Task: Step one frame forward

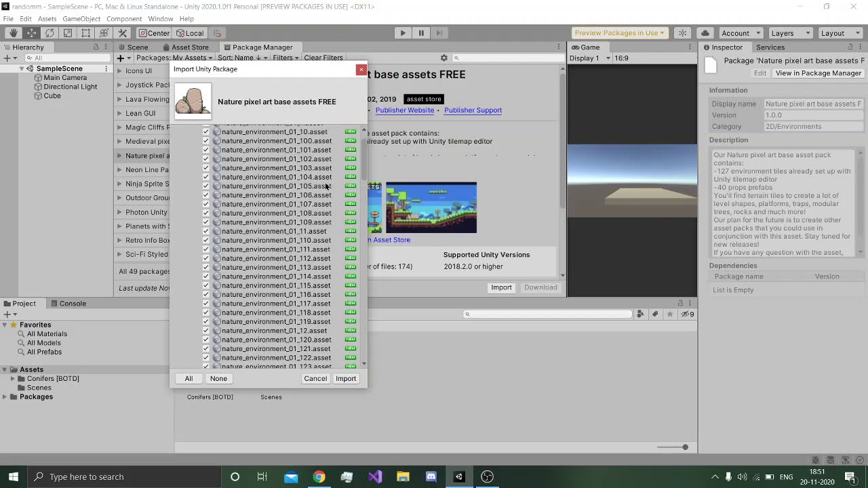Action: click(439, 33)
